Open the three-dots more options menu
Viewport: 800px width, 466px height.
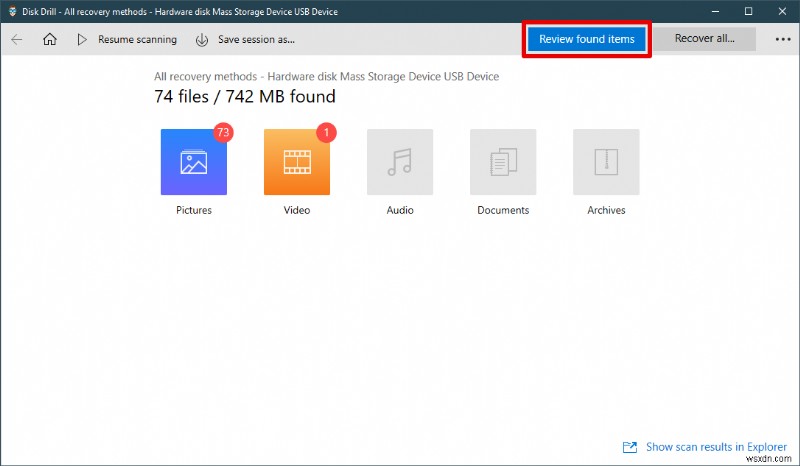[782, 39]
